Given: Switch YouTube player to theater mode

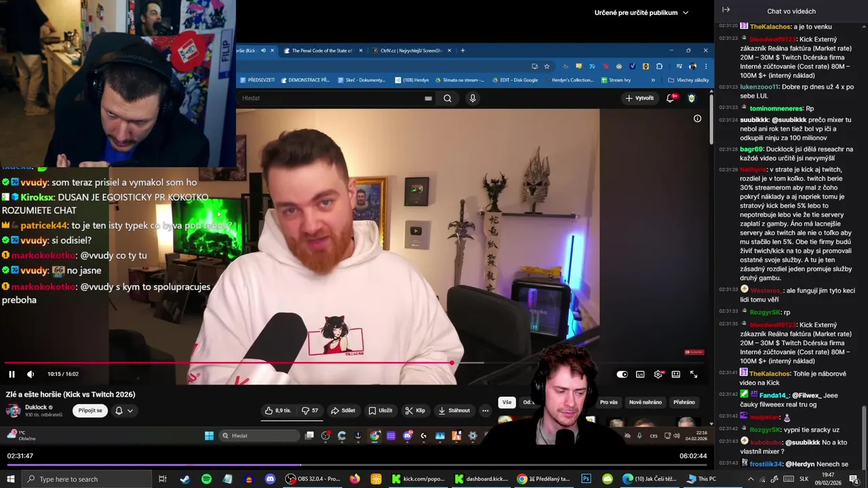Looking at the screenshot, I should (676, 374).
